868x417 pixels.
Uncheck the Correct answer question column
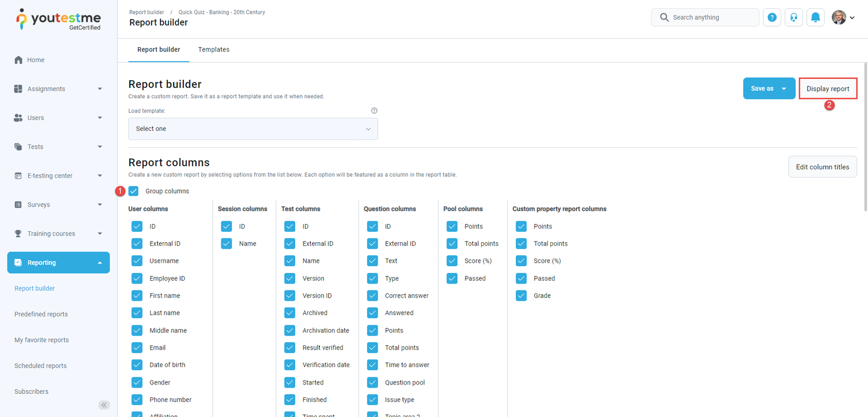[373, 296]
